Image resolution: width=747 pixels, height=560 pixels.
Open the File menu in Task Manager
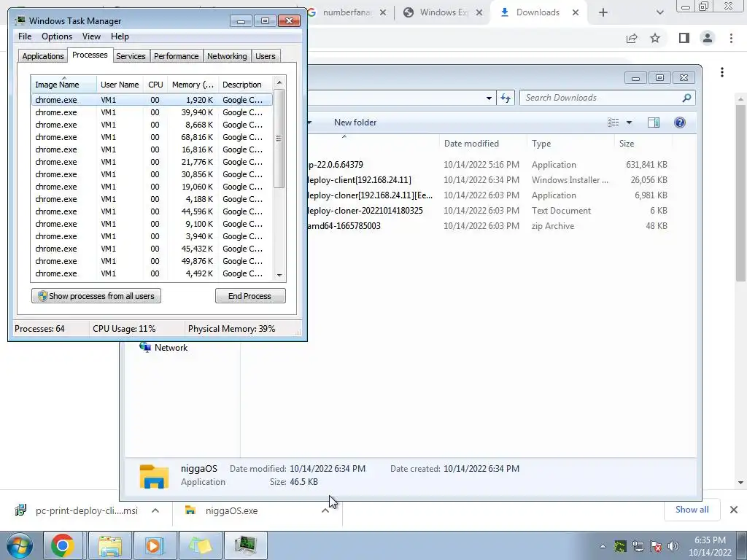(x=25, y=36)
